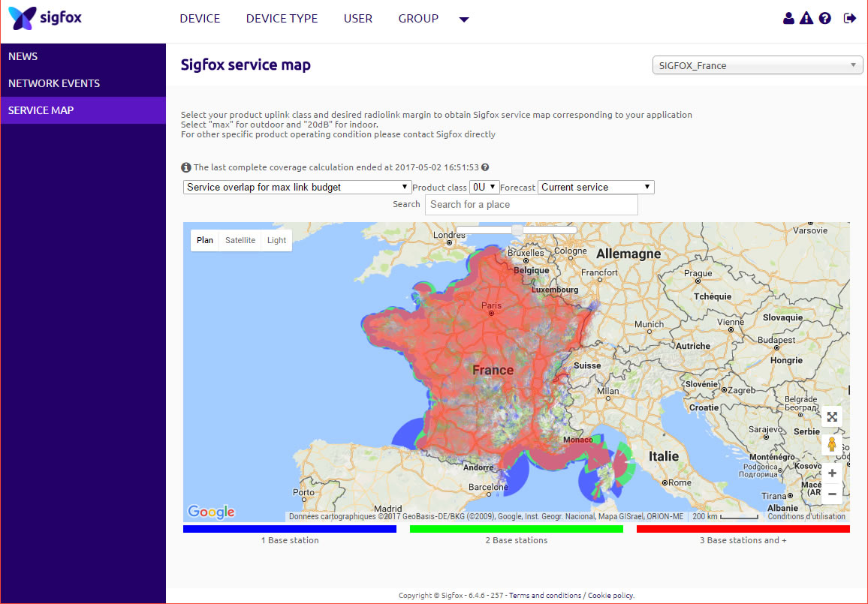The image size is (868, 604).
Task: Click the 200 km map scale control
Action: point(725,517)
